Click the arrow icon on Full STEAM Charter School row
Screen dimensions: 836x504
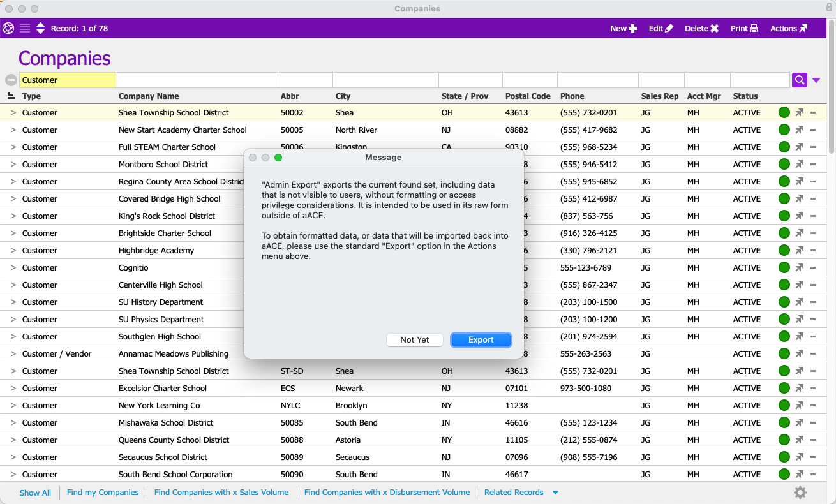click(800, 147)
